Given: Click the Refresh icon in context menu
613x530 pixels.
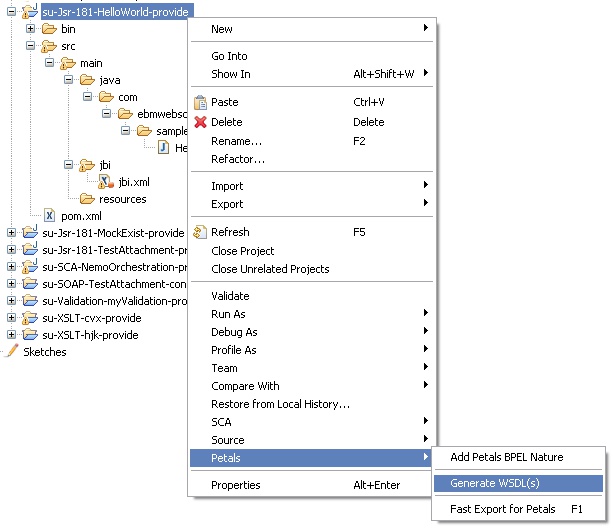Looking at the screenshot, I should 200,233.
